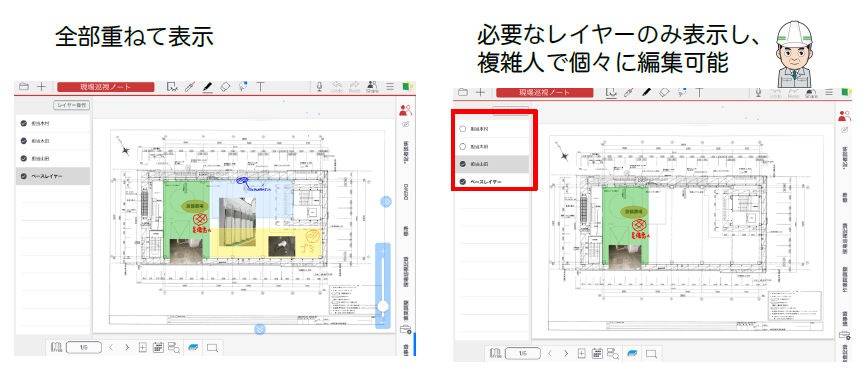The image size is (860, 378).
Task: Select eraser tool in 全部重ねて表示 screenshot
Action: point(225,87)
